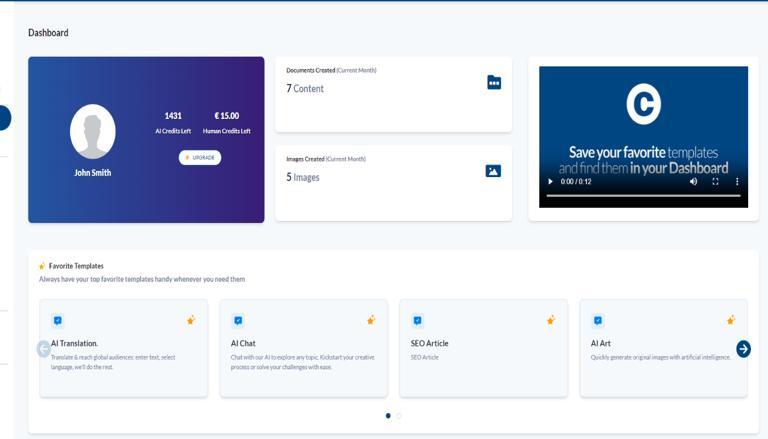Image resolution: width=768 pixels, height=439 pixels.
Task: Click the Documents Created folder icon
Action: [494, 82]
